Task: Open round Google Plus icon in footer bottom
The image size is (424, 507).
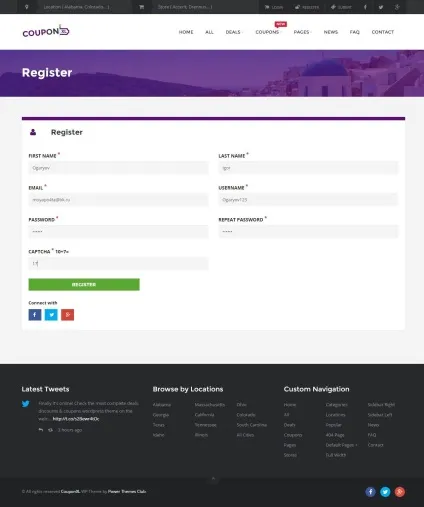Action: tap(400, 492)
